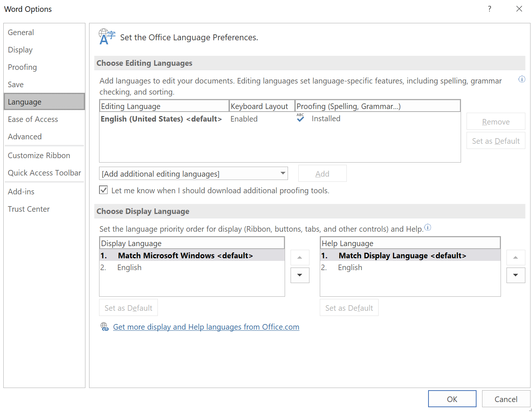
Task: Click the info icon after display language description
Action: 428,227
